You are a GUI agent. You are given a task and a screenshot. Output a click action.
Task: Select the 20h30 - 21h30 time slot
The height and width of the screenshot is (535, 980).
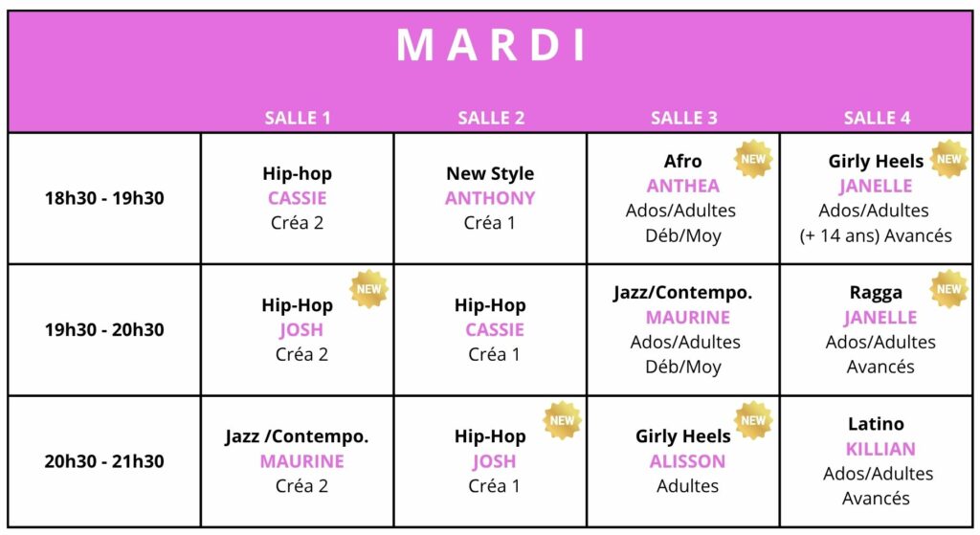pyautogui.click(x=104, y=461)
